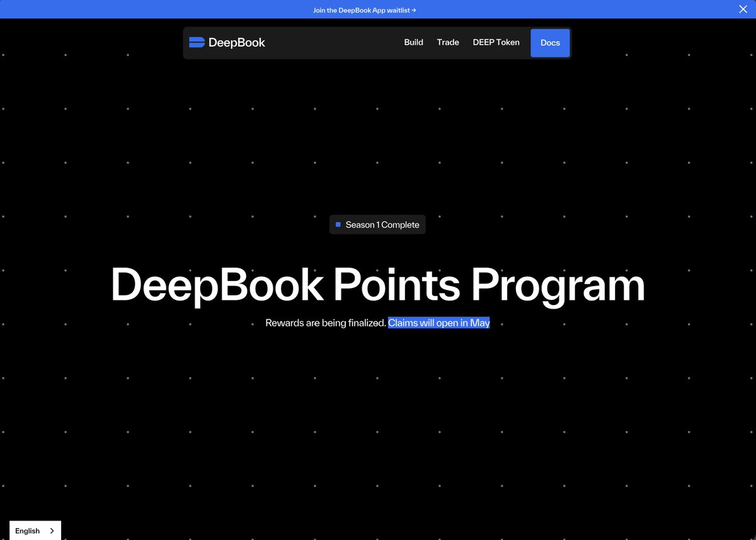Viewport: 756px width, 540px height.
Task: Click the highlighted Claims will open in May text
Action: click(439, 323)
